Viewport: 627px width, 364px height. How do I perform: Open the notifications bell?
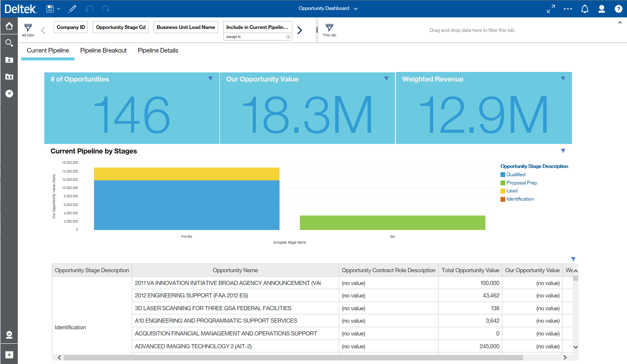coord(585,9)
